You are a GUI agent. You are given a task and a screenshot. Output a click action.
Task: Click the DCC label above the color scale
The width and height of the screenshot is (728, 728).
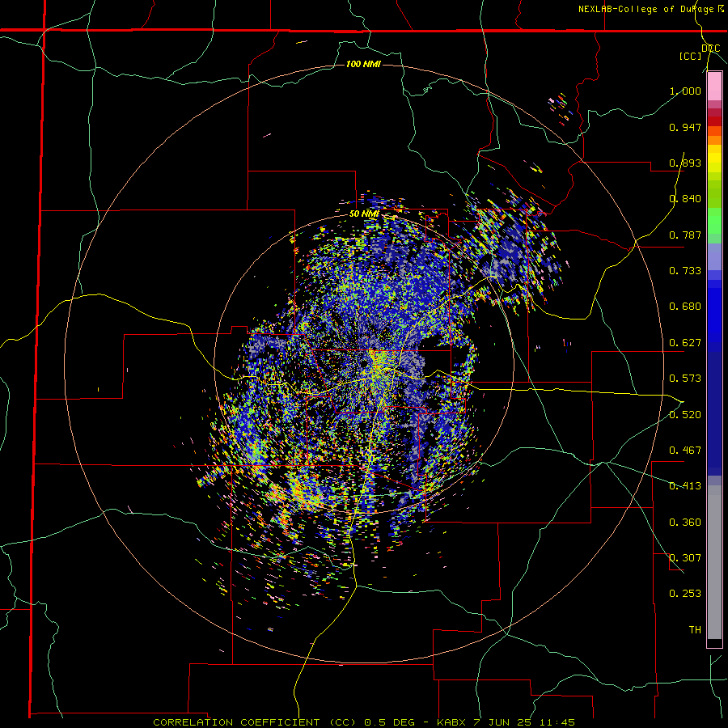coord(710,48)
